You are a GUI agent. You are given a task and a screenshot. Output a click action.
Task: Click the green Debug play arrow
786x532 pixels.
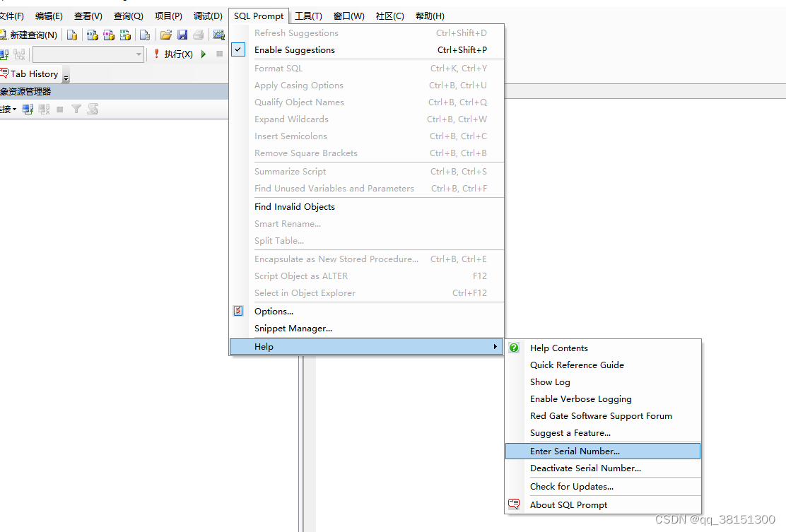coord(204,54)
